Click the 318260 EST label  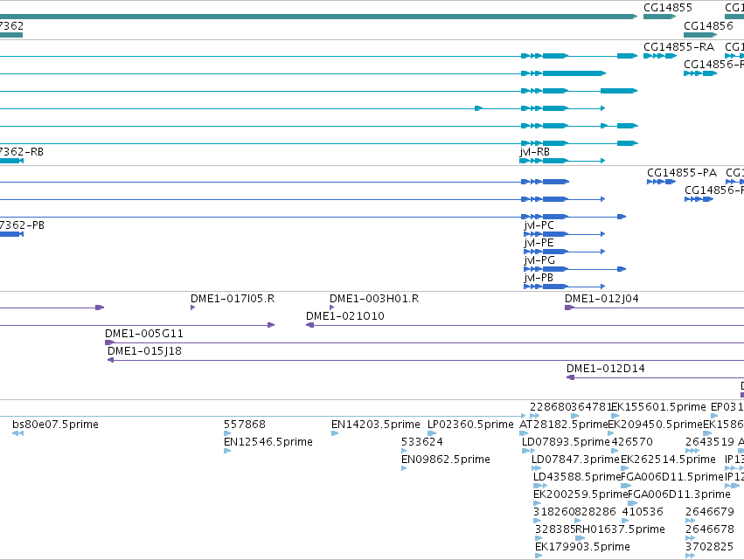pyautogui.click(x=553, y=512)
